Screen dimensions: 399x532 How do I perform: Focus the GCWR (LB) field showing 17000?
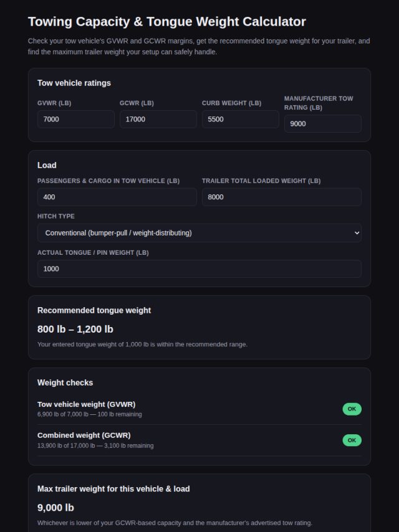158,119
